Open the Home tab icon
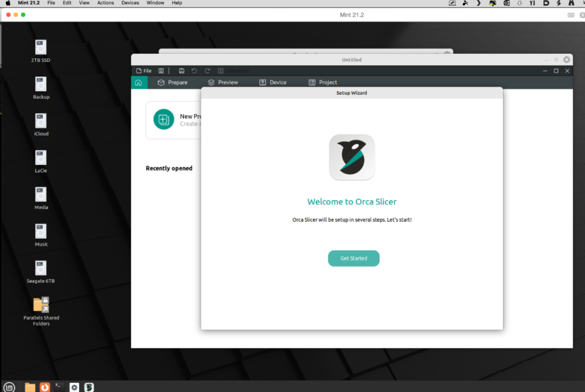Image resolution: width=585 pixels, height=392 pixels. (x=139, y=82)
